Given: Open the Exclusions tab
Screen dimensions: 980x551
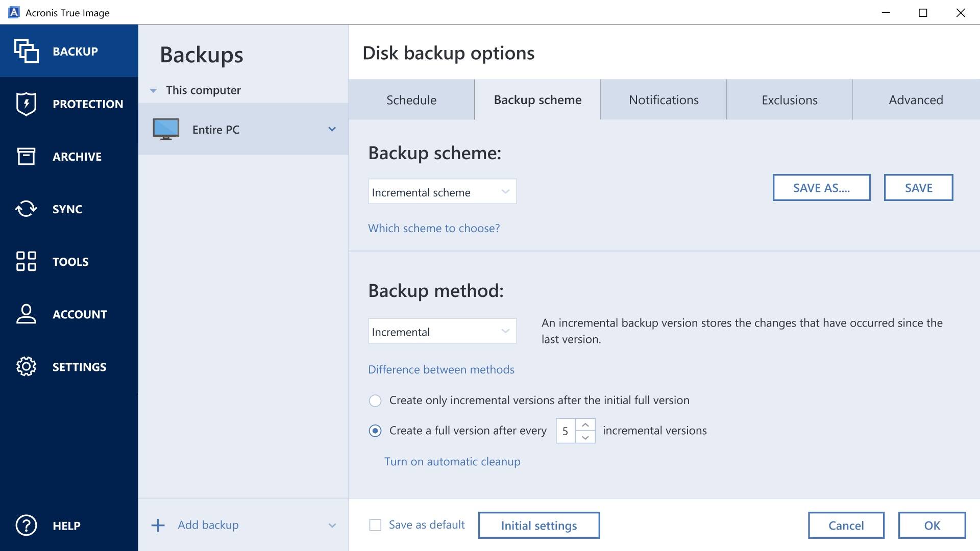Looking at the screenshot, I should tap(789, 99).
